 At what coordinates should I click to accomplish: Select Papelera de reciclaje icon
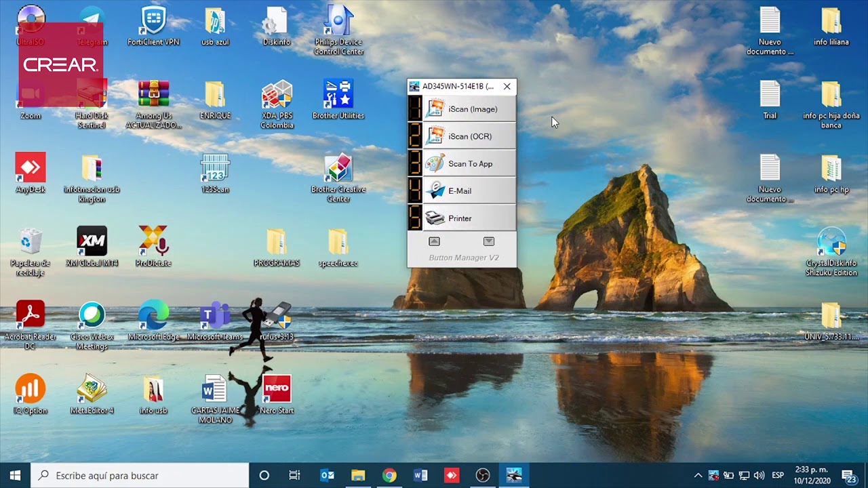[31, 252]
